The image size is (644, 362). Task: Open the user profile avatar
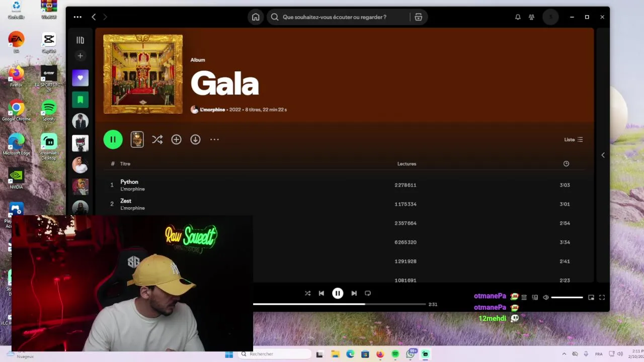(x=550, y=17)
